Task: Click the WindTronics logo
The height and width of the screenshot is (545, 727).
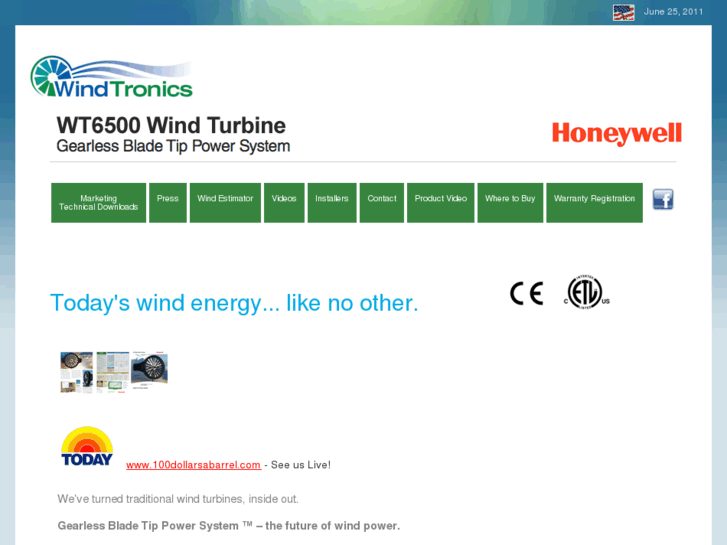Action: tap(111, 77)
